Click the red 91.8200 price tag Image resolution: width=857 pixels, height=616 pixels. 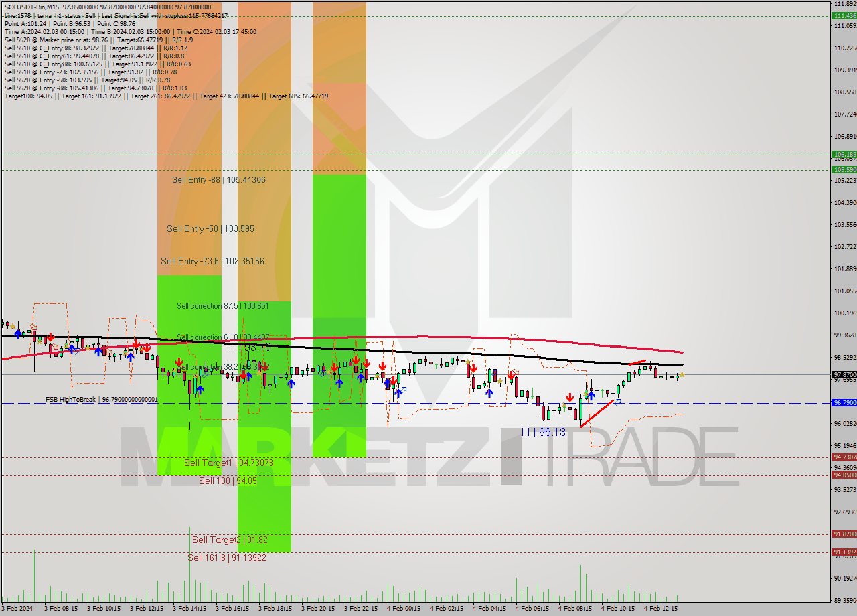click(844, 534)
